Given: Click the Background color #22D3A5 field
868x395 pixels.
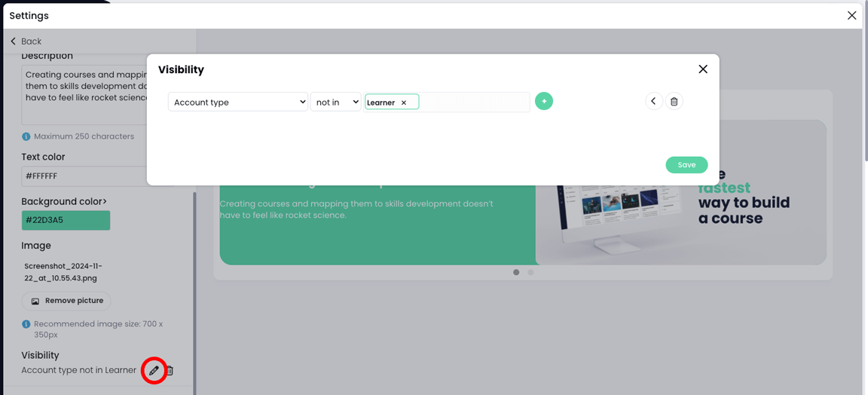Looking at the screenshot, I should (x=66, y=220).
